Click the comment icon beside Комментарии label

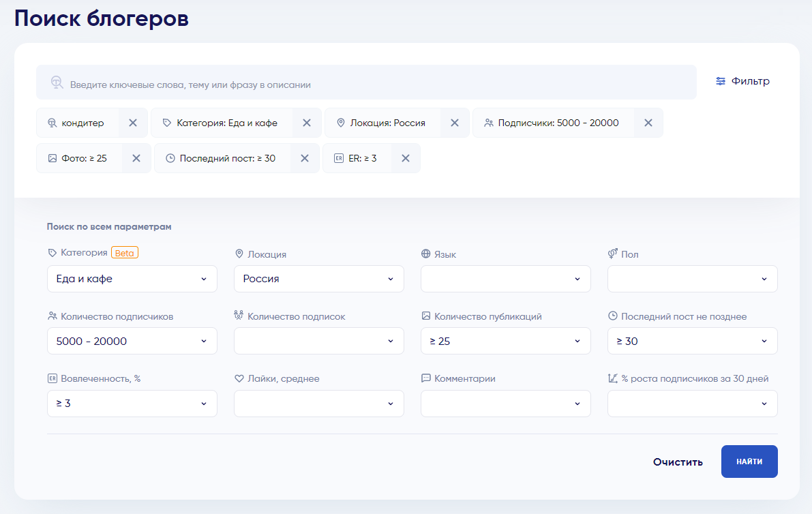pos(425,378)
